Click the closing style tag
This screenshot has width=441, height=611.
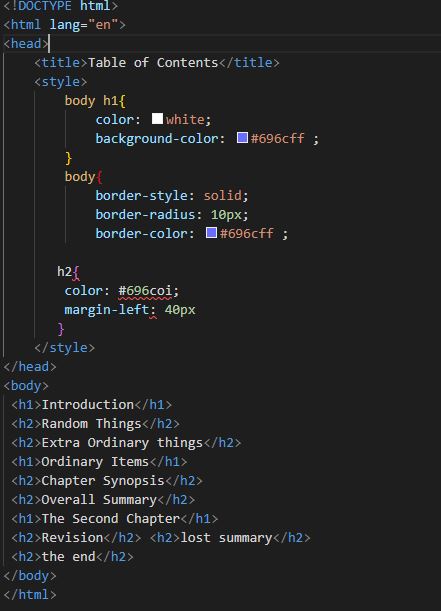click(x=65, y=347)
